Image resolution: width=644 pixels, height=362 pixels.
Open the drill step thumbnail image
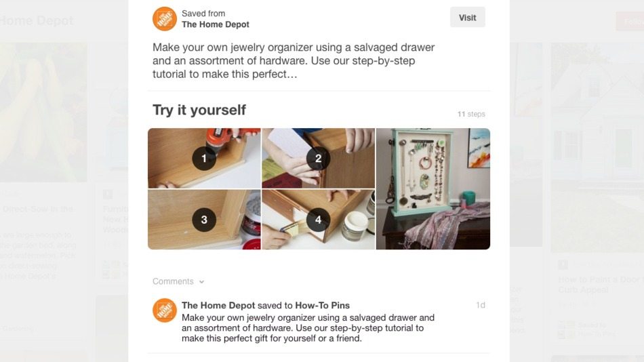(x=204, y=158)
